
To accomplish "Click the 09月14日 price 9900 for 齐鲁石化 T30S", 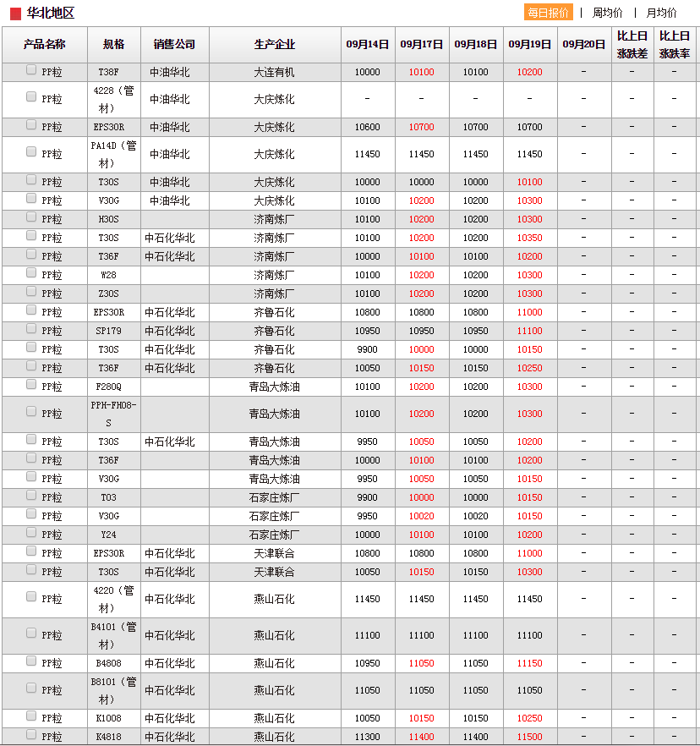I will coord(367,349).
